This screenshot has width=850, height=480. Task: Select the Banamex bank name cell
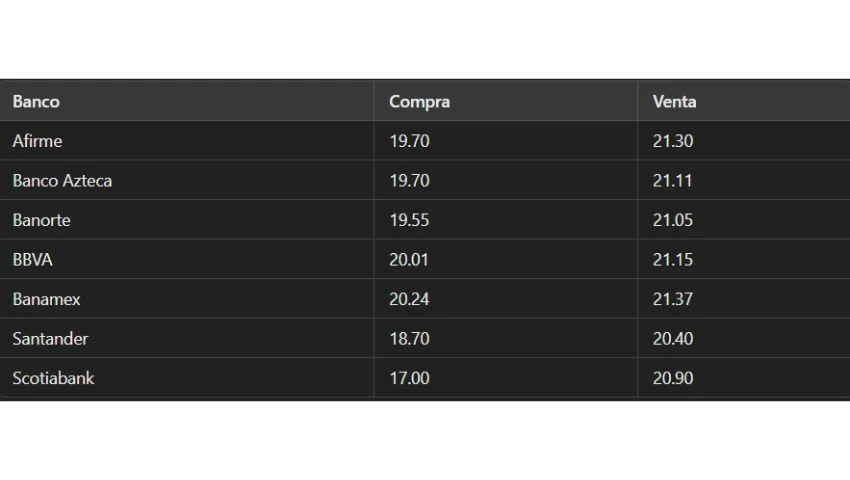47,299
